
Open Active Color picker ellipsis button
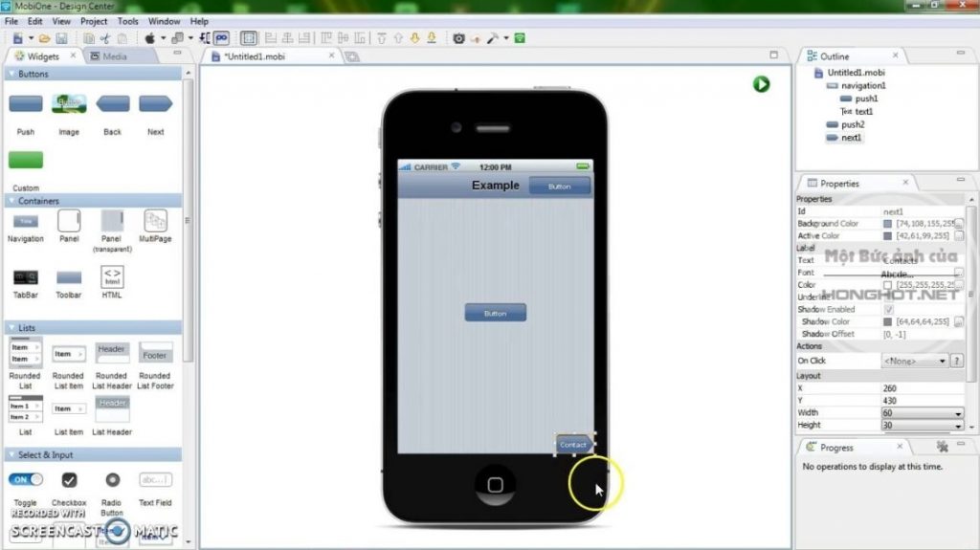click(x=959, y=235)
